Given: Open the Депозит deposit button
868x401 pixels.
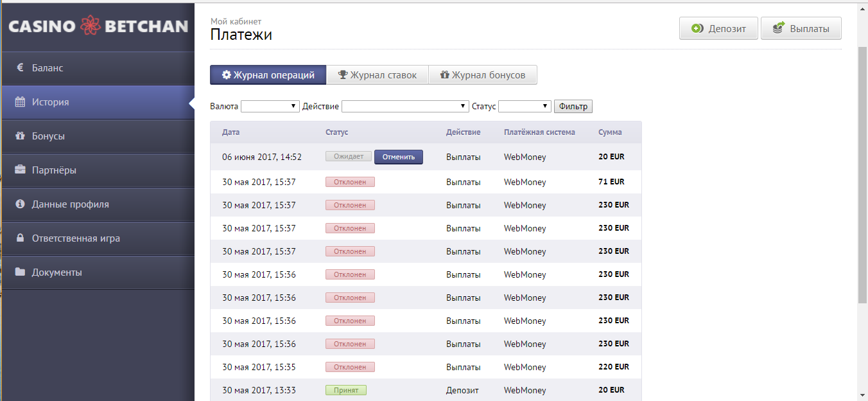Looking at the screenshot, I should pyautogui.click(x=718, y=29).
